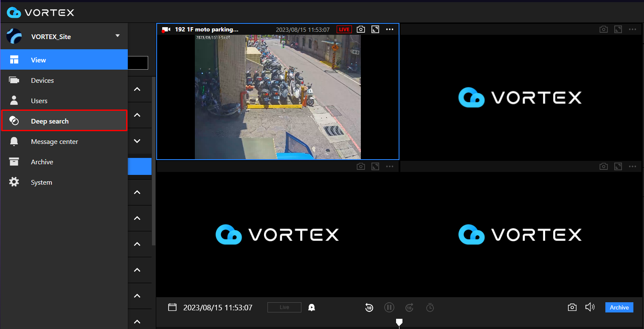Rewind playback by 10 seconds
The width and height of the screenshot is (644, 329).
[x=369, y=307]
